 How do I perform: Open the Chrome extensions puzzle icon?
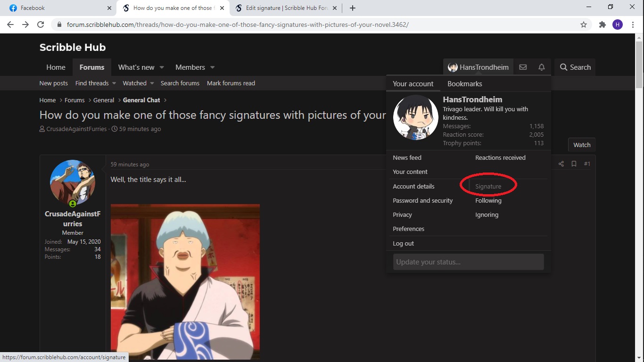point(602,25)
